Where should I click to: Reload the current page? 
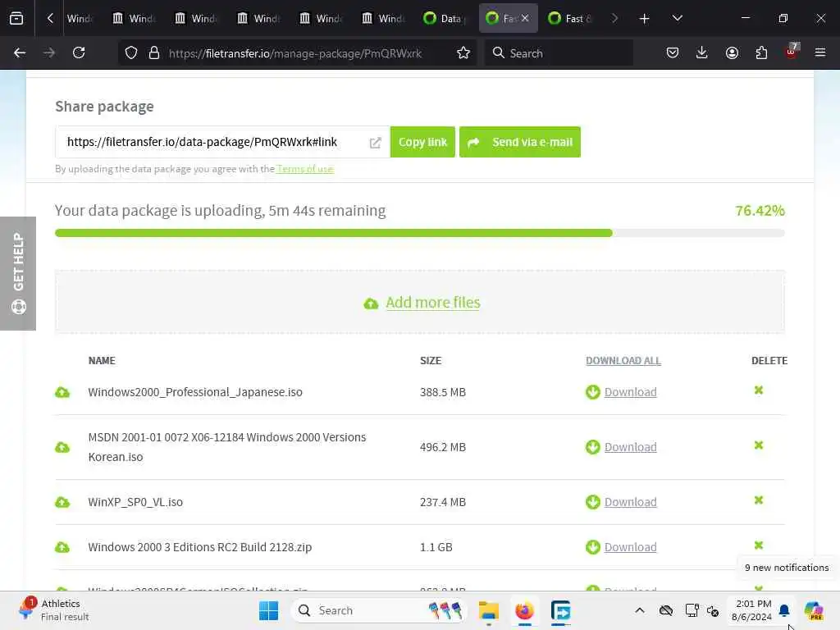(79, 52)
